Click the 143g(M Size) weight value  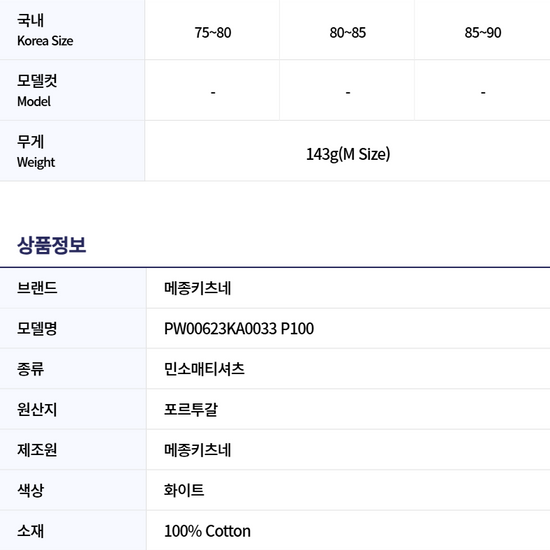pos(348,154)
